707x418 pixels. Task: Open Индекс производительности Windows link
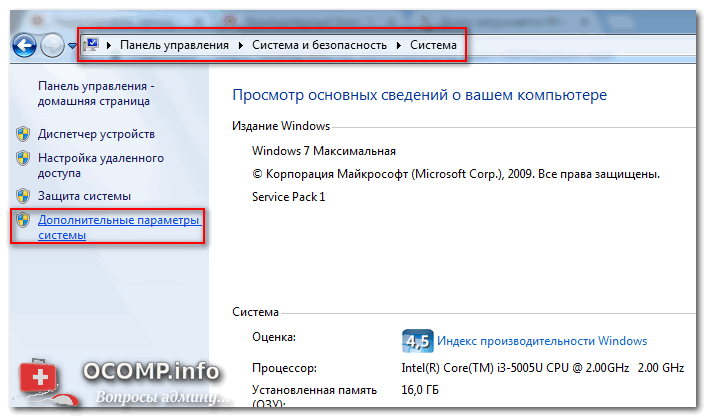click(x=542, y=340)
